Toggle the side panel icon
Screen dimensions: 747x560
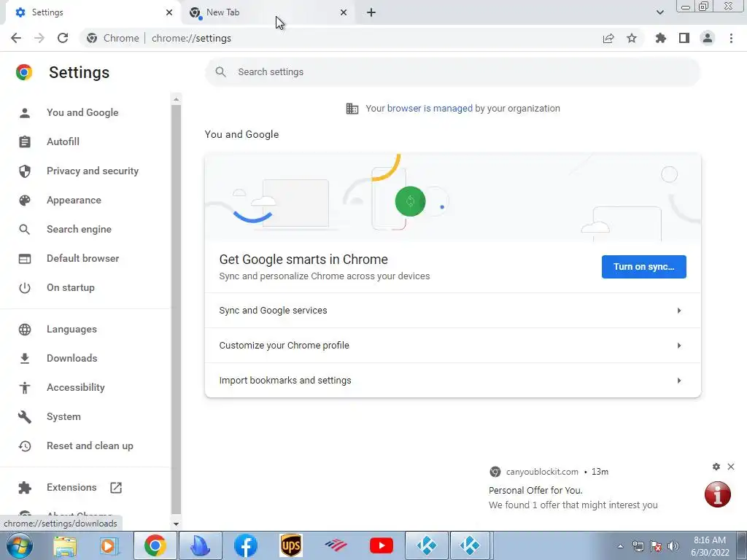(684, 38)
